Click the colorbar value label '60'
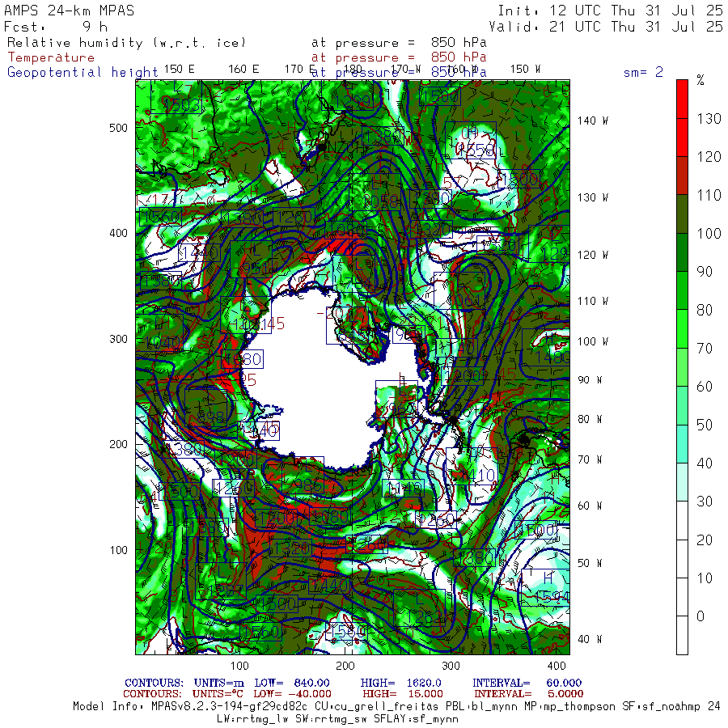 [705, 387]
